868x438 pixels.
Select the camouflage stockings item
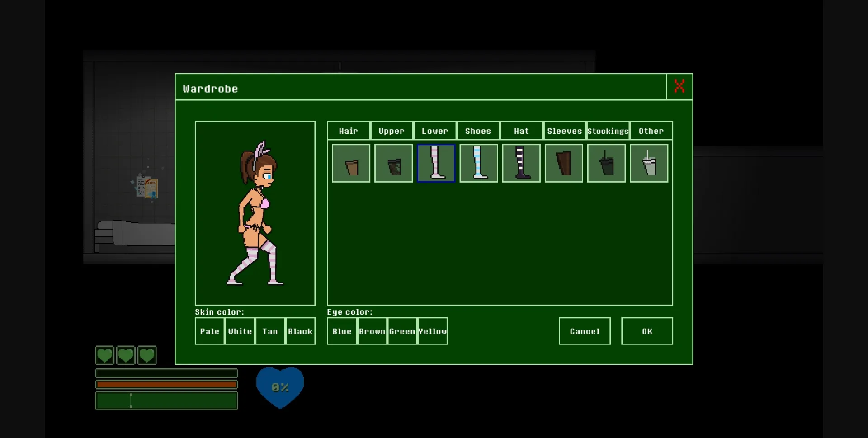393,163
